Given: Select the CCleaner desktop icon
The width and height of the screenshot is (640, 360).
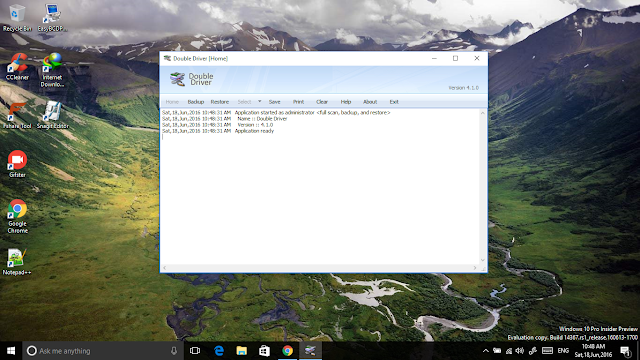Looking at the screenshot, I should [x=17, y=67].
